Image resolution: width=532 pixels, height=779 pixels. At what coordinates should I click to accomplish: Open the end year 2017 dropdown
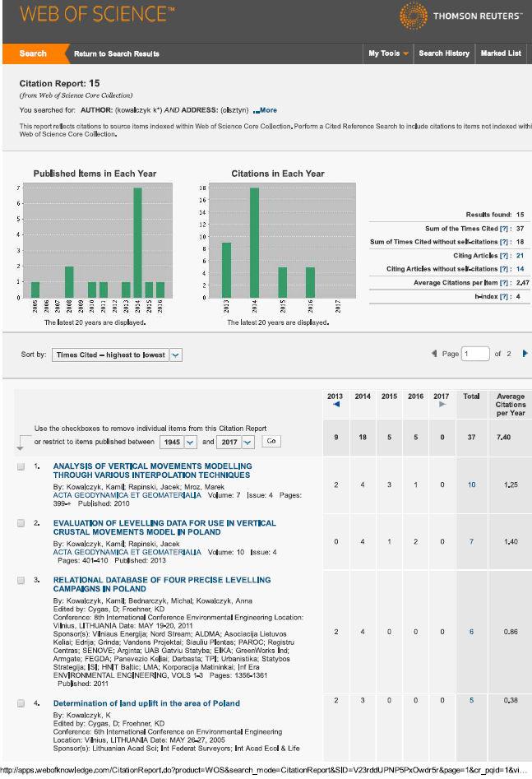pyautogui.click(x=235, y=443)
